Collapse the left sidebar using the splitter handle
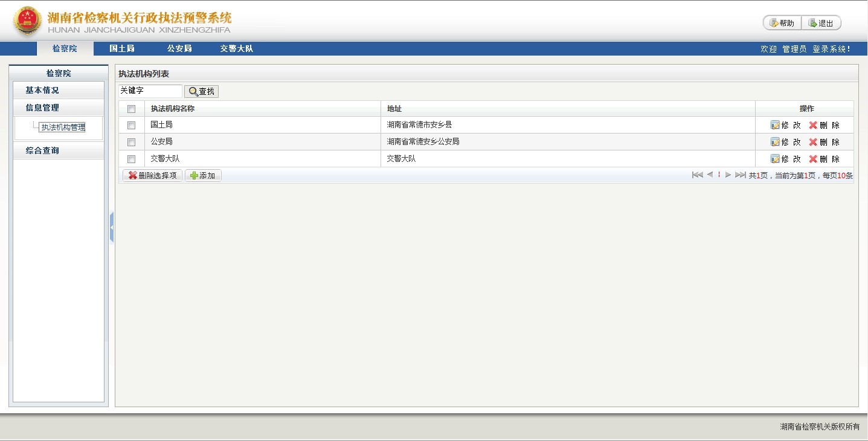The height and width of the screenshot is (441, 868). pyautogui.click(x=112, y=227)
